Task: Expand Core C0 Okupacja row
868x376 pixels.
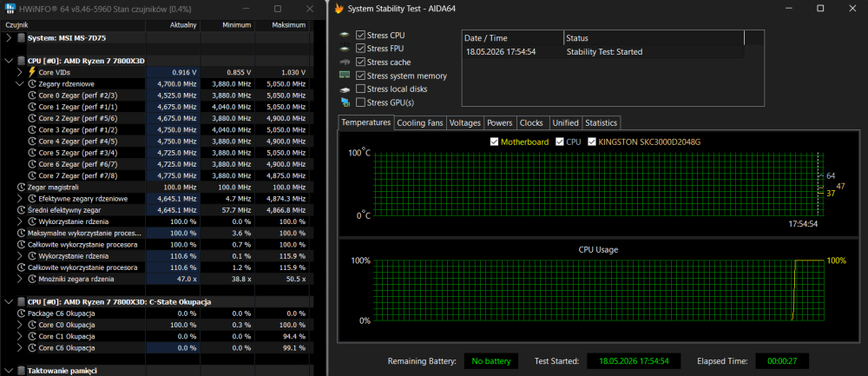Action: (x=20, y=325)
